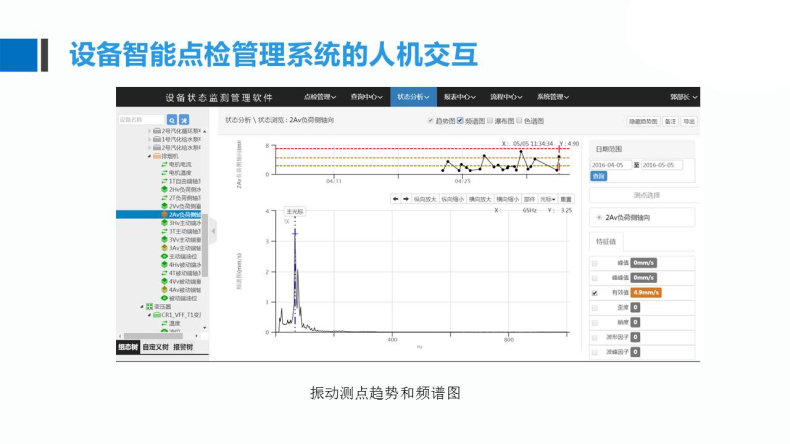Image resolution: width=790 pixels, height=444 pixels.
Task: Select the 2Av负荷侧轴向 radio button
Action: (x=598, y=216)
